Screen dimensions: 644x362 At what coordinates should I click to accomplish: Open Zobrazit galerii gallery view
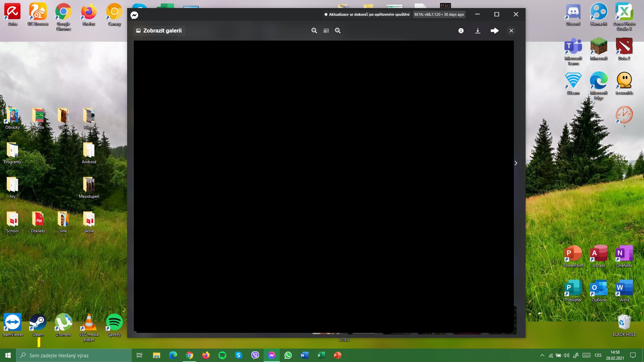coord(159,31)
